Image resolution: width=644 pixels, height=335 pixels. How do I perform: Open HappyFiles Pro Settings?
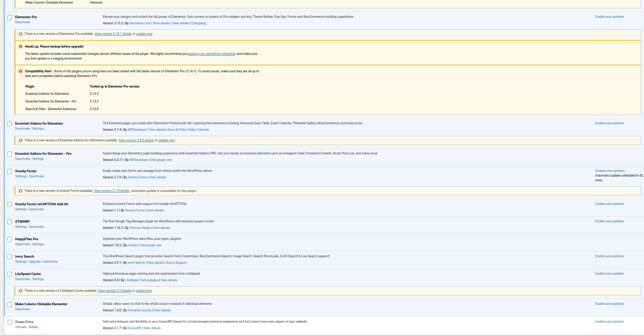pyautogui.click(x=38, y=244)
